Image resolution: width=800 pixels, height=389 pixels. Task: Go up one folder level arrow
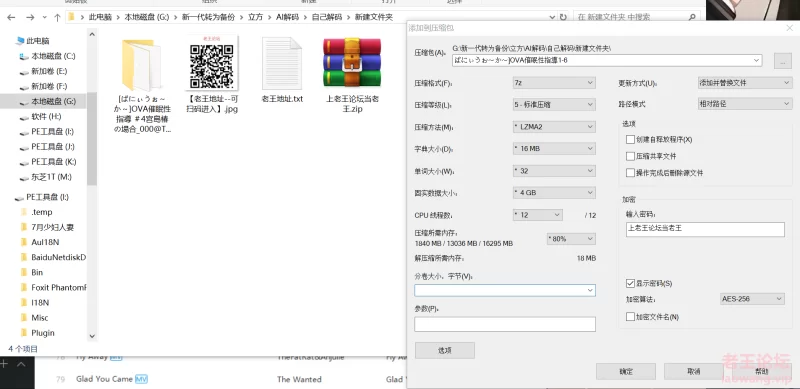(57, 17)
